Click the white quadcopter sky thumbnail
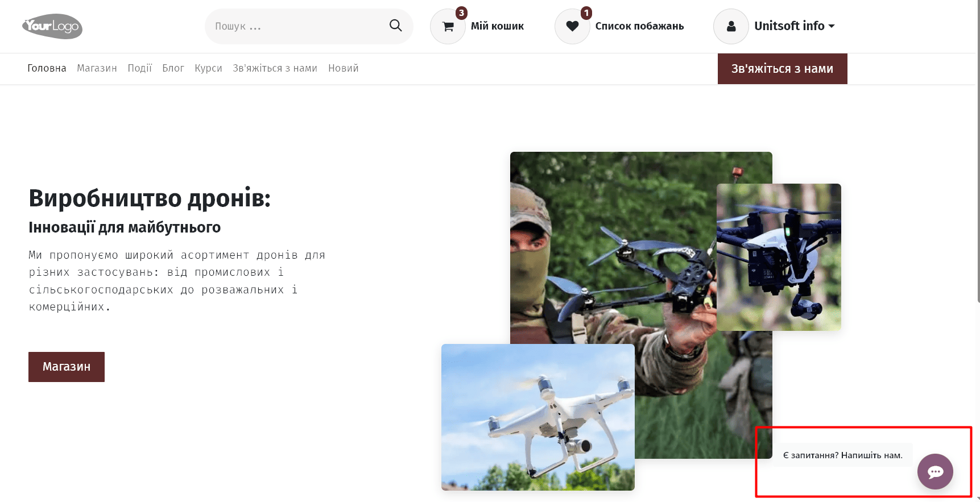The image size is (980, 502). 537,417
